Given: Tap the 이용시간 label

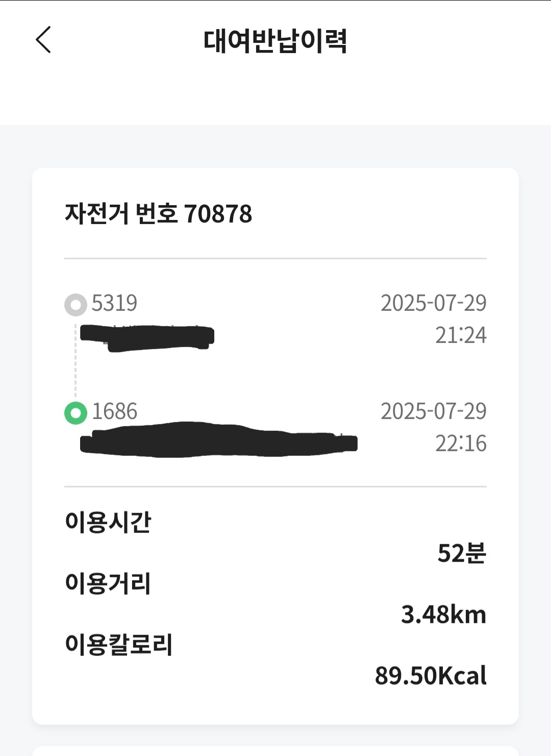Looking at the screenshot, I should [x=108, y=522].
